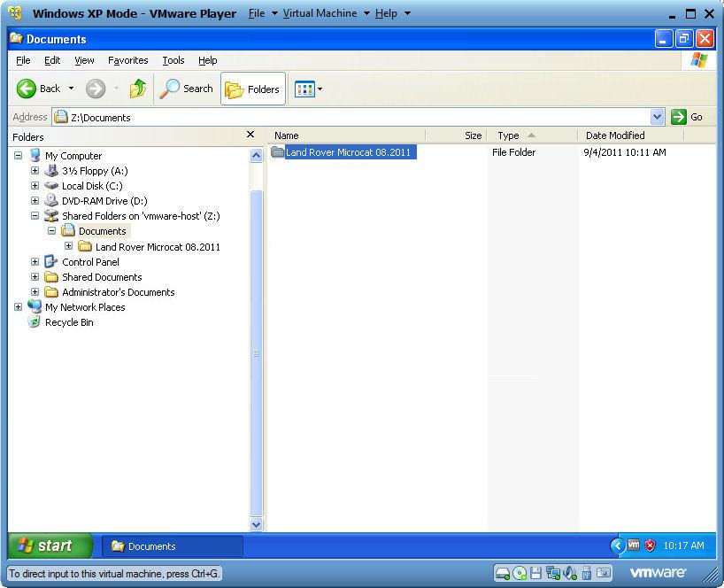Click the Up one level folder icon
The width and height of the screenshot is (724, 588).
click(137, 89)
